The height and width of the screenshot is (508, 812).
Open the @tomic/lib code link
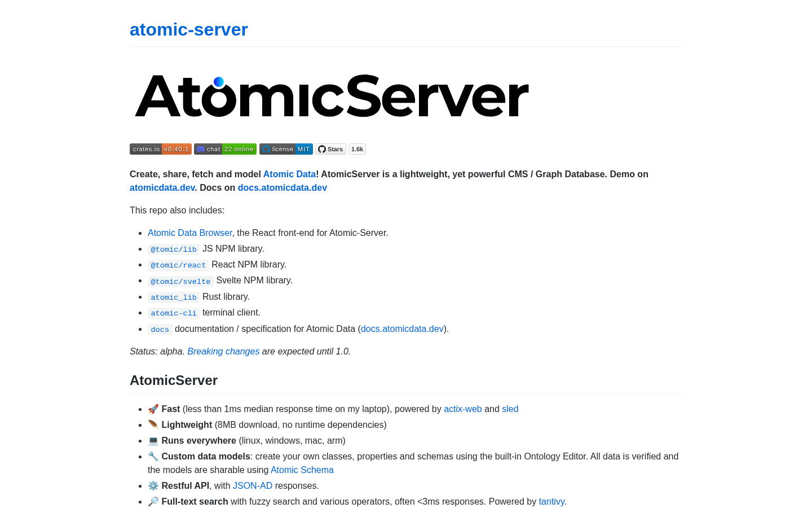(x=174, y=249)
